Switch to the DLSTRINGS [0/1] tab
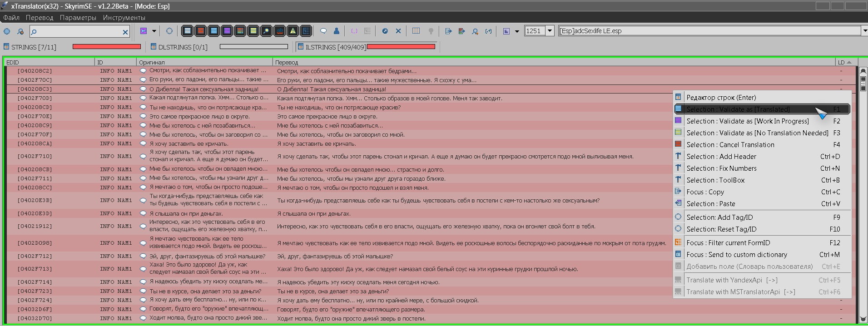 click(179, 47)
